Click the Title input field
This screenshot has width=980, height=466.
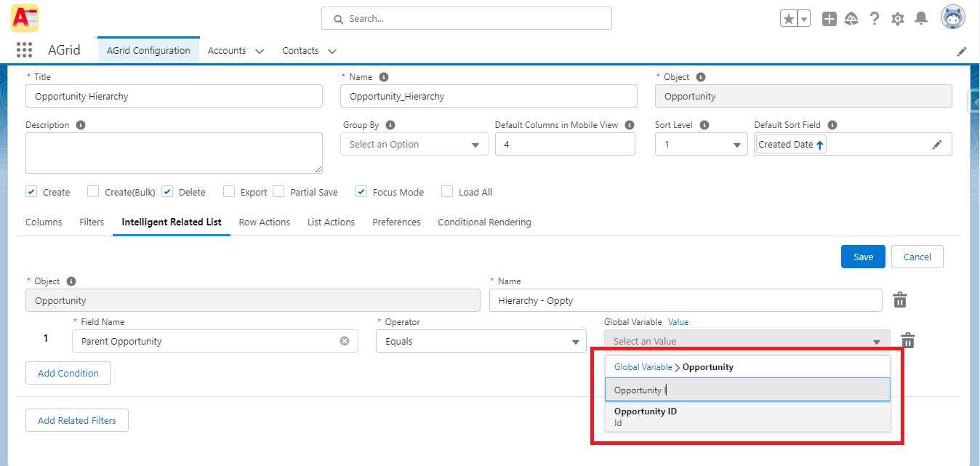click(x=174, y=96)
